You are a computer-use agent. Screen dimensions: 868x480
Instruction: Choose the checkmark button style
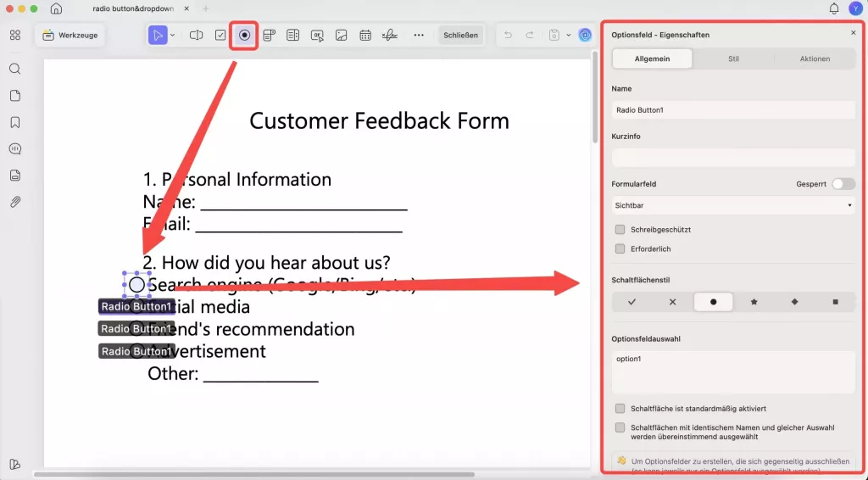click(x=632, y=302)
